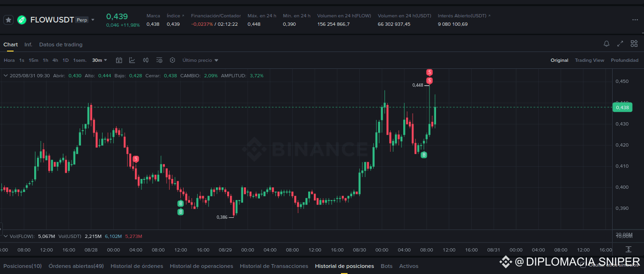This screenshot has height=274, width=644.
Task: Open the Historial de órdenes tab
Action: coord(137,266)
